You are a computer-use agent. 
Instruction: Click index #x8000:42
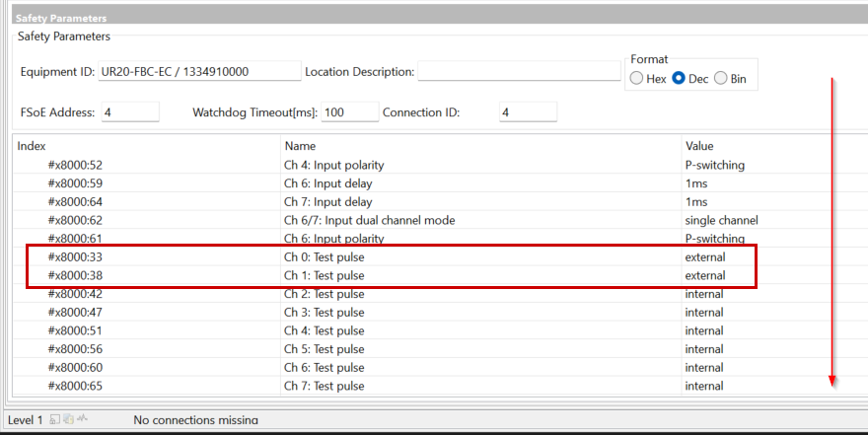[x=75, y=294]
